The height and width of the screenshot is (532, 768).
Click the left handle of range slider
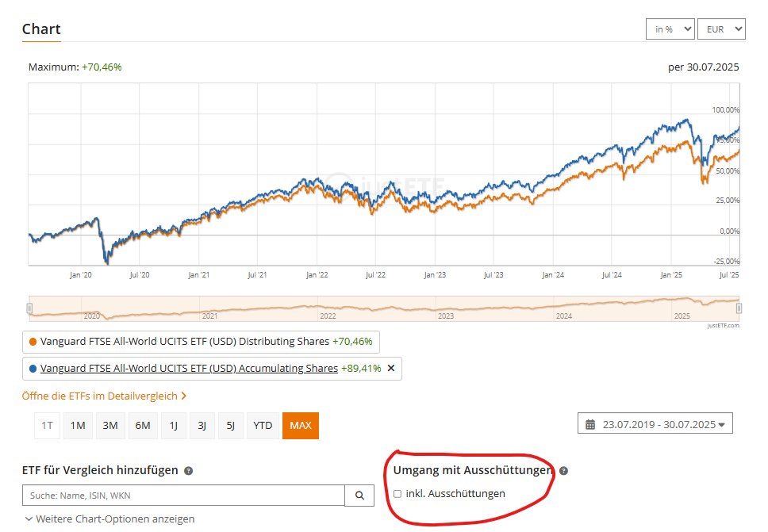tap(30, 308)
